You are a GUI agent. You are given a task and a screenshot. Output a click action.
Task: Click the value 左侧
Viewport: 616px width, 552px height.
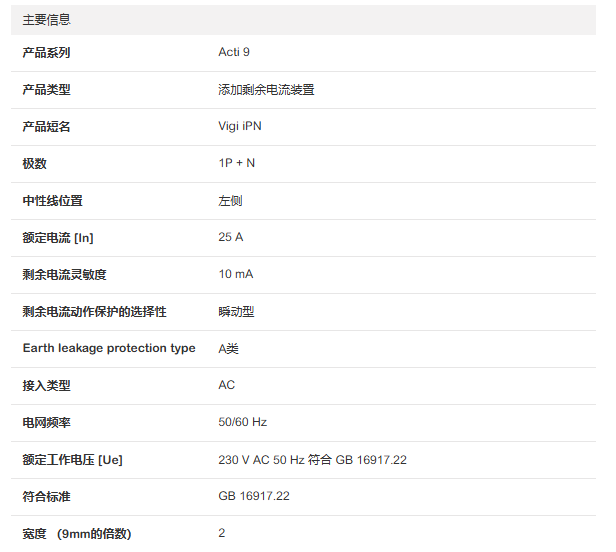tap(230, 201)
